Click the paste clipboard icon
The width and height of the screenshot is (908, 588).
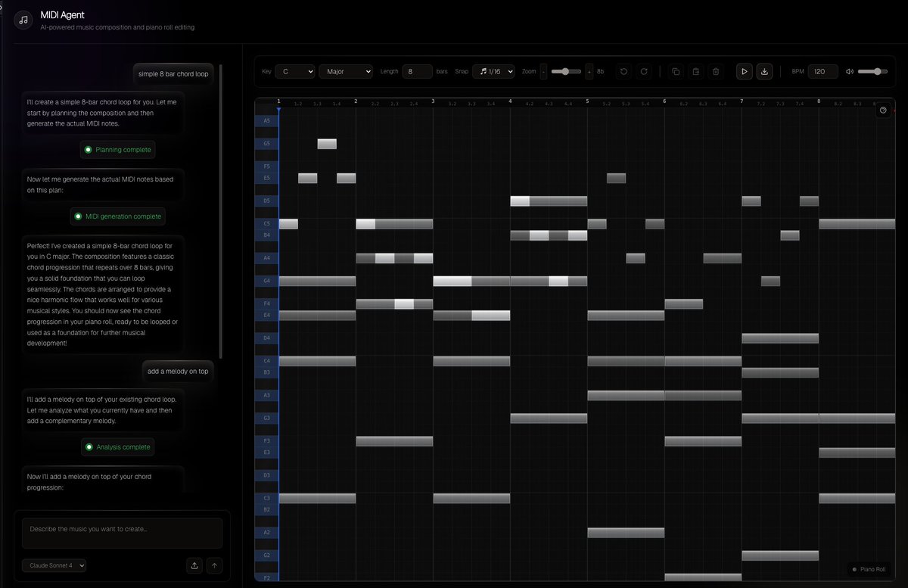click(x=695, y=71)
